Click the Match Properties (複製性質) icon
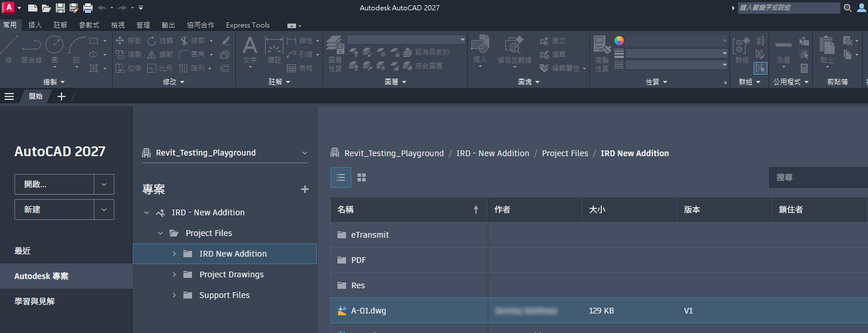The image size is (868, 333). click(602, 53)
